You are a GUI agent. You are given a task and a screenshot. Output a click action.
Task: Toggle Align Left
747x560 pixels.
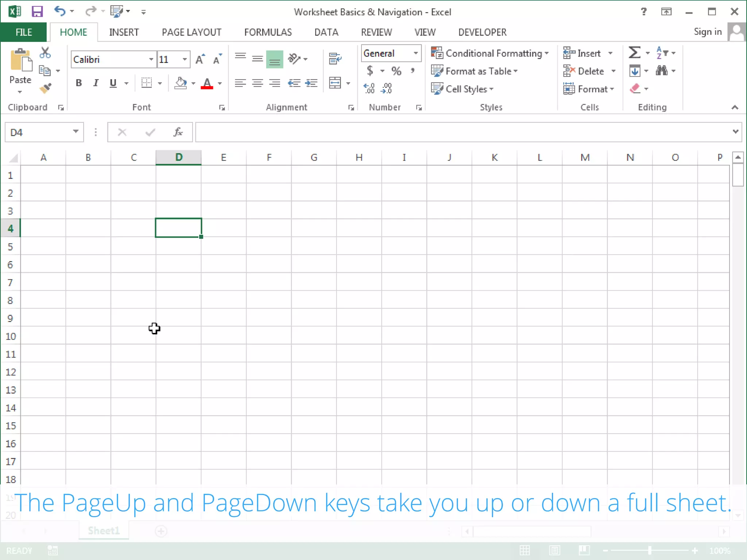[240, 83]
